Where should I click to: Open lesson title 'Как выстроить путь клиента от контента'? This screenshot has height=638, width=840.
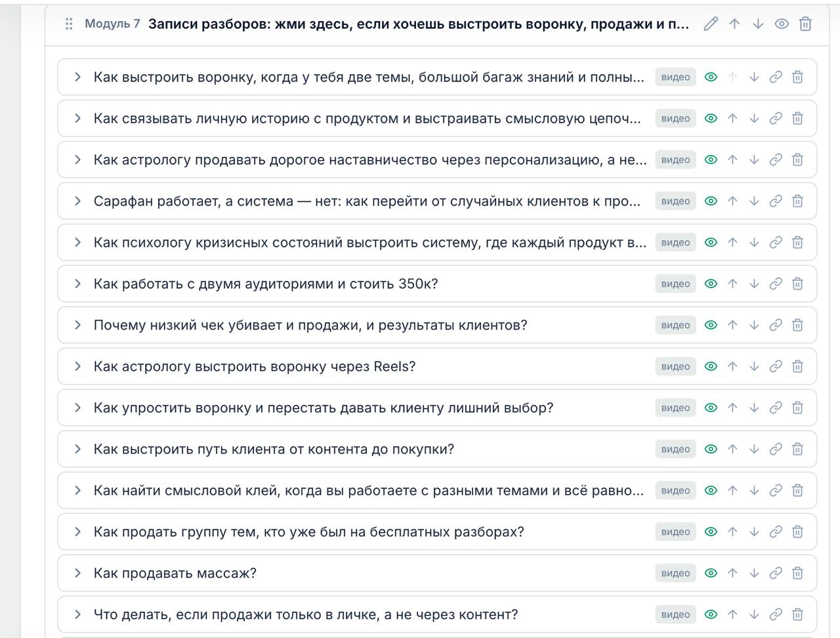tap(274, 449)
